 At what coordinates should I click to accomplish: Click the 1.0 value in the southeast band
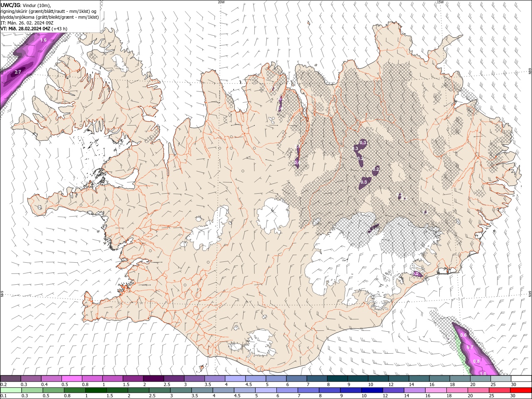483,374
